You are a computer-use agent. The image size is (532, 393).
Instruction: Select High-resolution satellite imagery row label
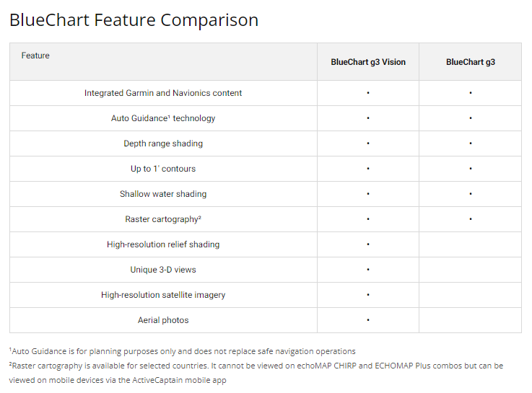(x=163, y=295)
